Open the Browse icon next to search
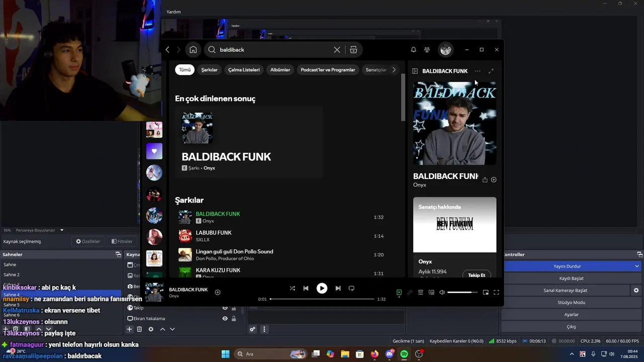This screenshot has height=362, width=644. click(354, 50)
